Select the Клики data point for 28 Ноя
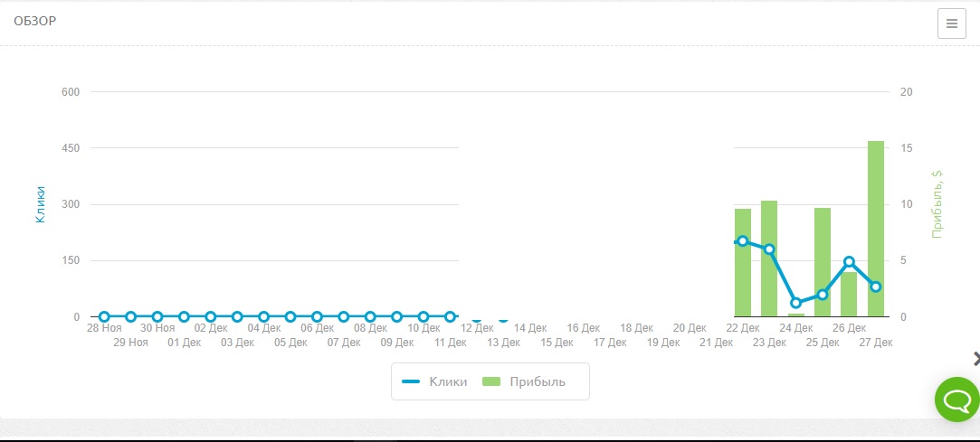Viewport: 980px width, 442px height. point(104,316)
